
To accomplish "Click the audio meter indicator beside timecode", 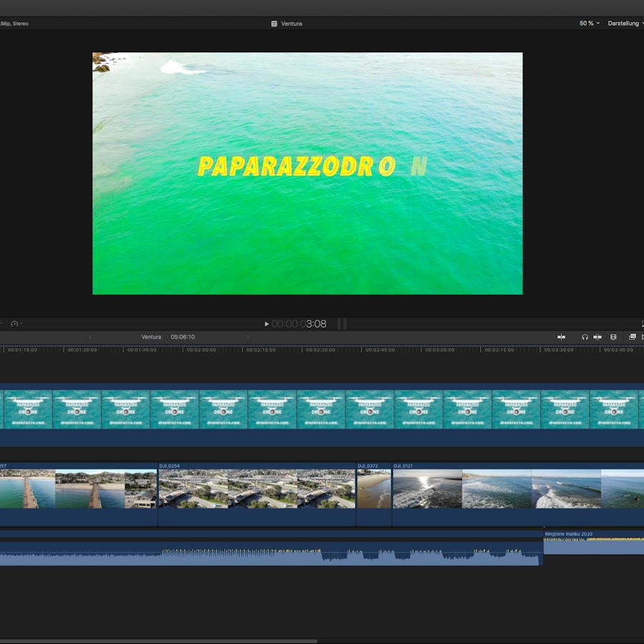I will 342,324.
